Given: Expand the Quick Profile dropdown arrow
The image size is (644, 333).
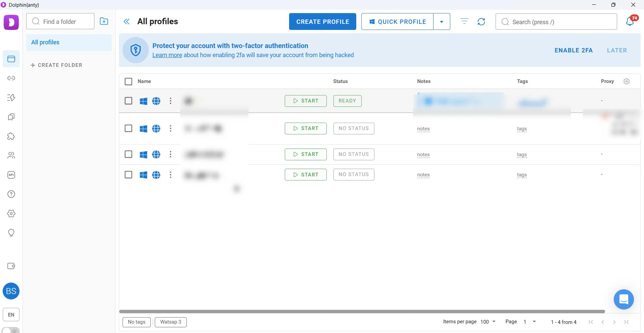Looking at the screenshot, I should (442, 22).
